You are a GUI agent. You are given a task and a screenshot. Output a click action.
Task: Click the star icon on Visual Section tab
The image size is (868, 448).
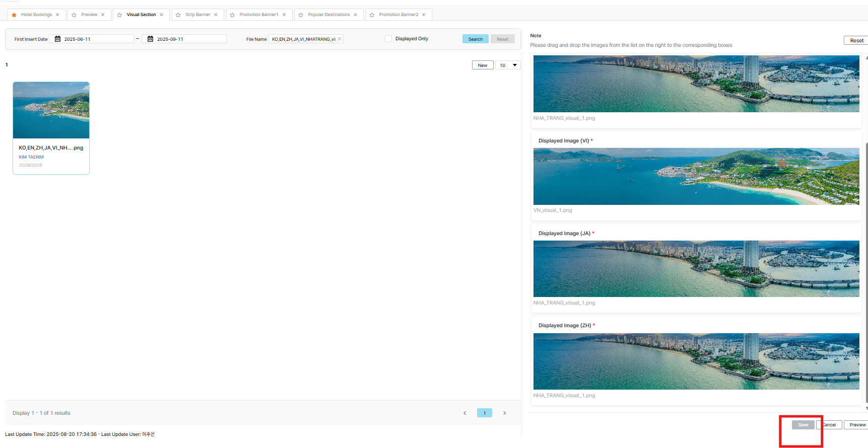119,15
